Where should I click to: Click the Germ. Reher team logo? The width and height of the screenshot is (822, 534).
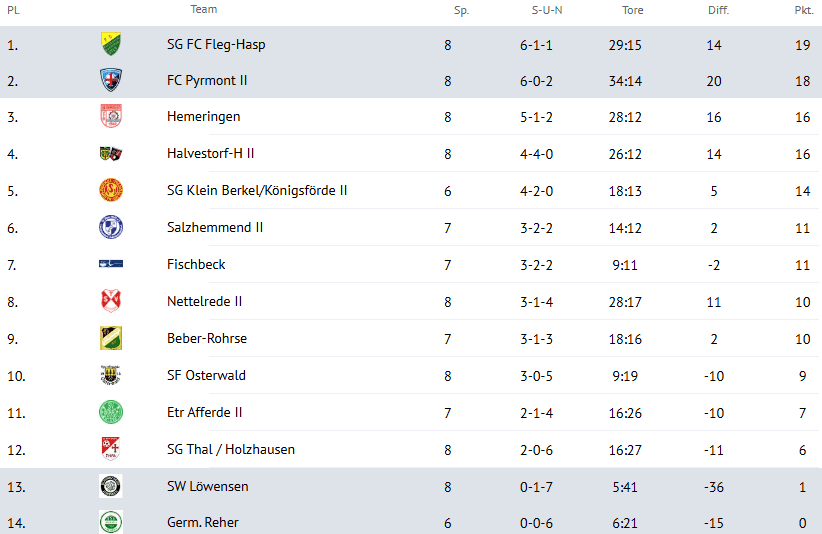point(110,522)
